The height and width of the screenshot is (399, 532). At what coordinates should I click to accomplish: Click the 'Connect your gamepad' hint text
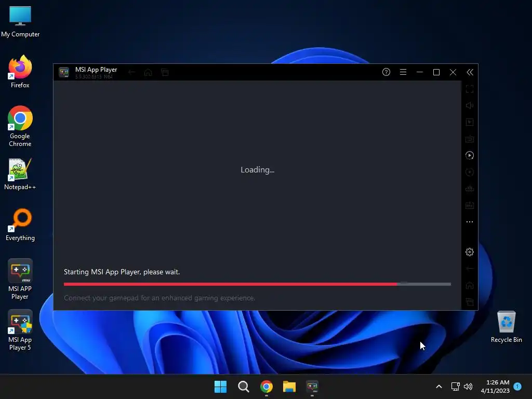pos(159,298)
